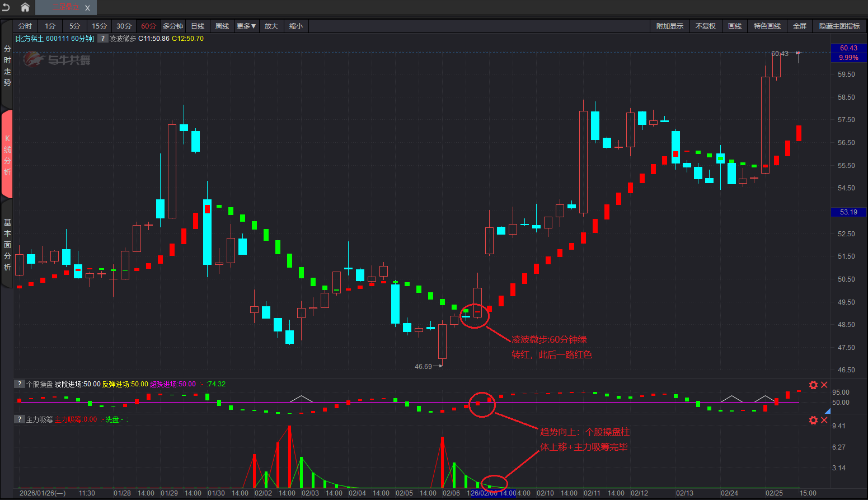This screenshot has width=868, height=500.
Task: Open help for the 凌波微步 indicator
Action: coord(102,39)
